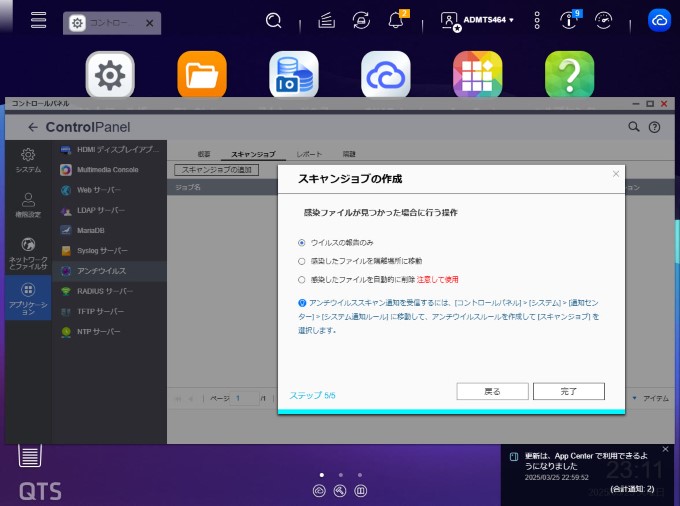The width and height of the screenshot is (680, 506).
Task: Dismiss the App Center update notification
Action: coord(665,449)
